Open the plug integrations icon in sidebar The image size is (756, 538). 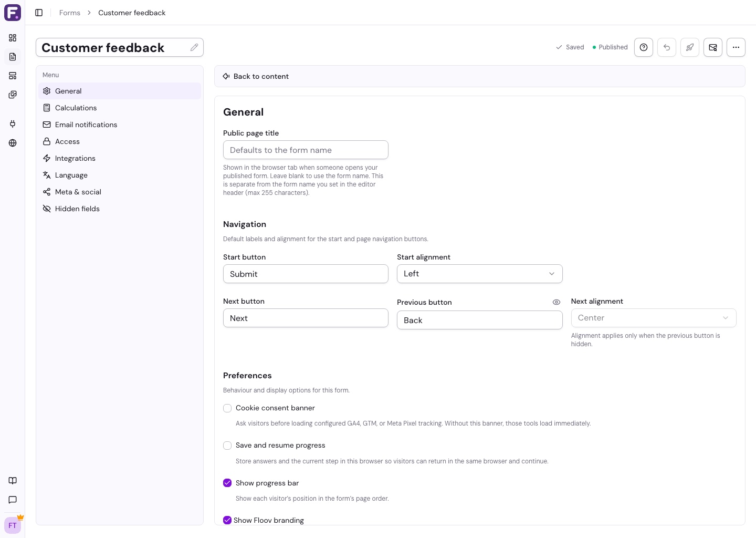(x=13, y=124)
